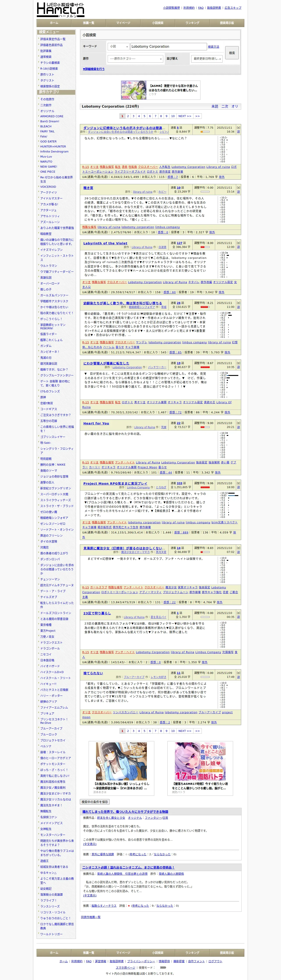Open the 並び替え sort order dropdown
Image resolution: width=281 pixels, height=980 pixels.
point(207,59)
